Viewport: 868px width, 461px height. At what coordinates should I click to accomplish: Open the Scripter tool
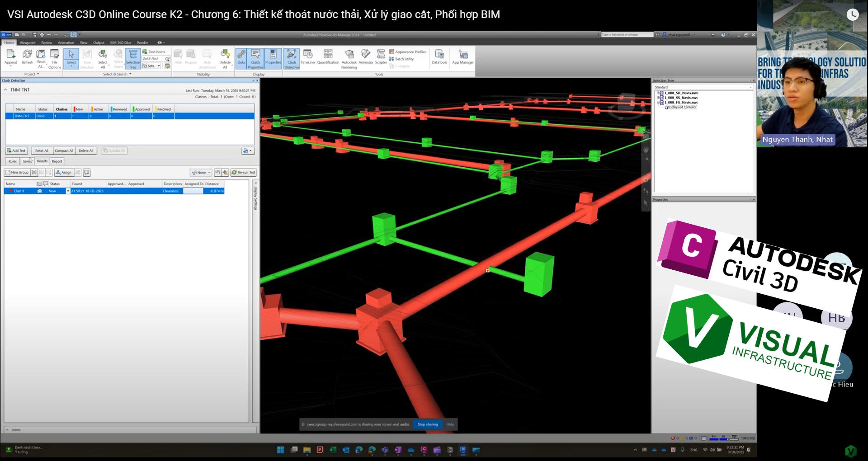click(381, 57)
